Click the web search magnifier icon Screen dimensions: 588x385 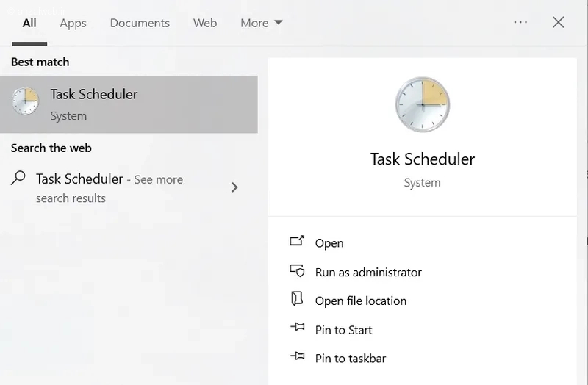tap(18, 178)
